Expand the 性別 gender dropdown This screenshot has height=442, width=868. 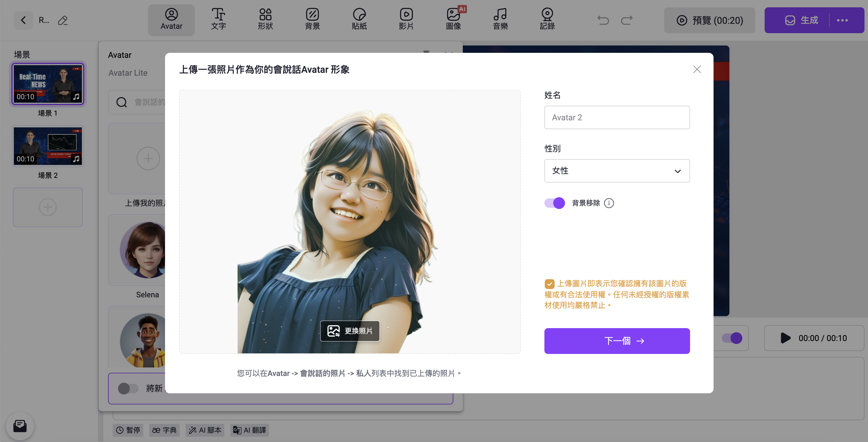[x=617, y=171]
